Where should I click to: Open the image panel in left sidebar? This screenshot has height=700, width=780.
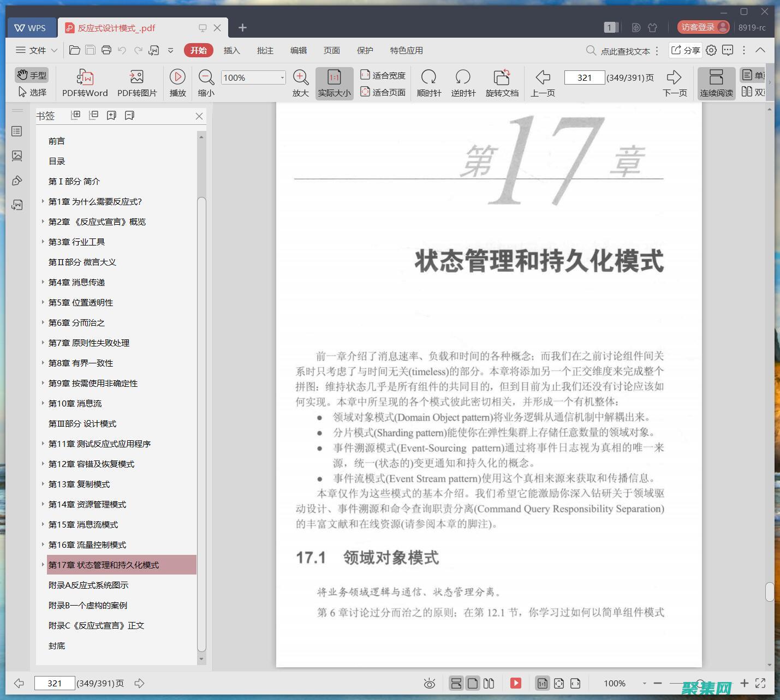17,155
